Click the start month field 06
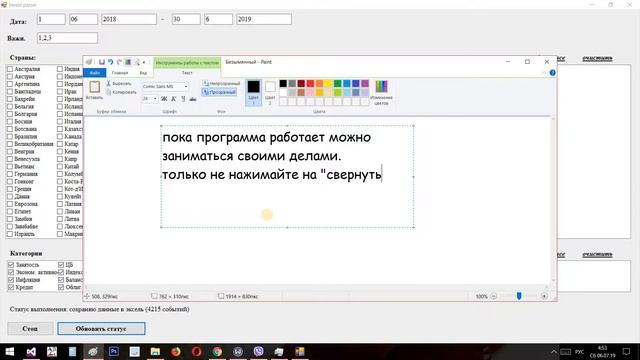This screenshot has height=360, width=640. point(83,19)
